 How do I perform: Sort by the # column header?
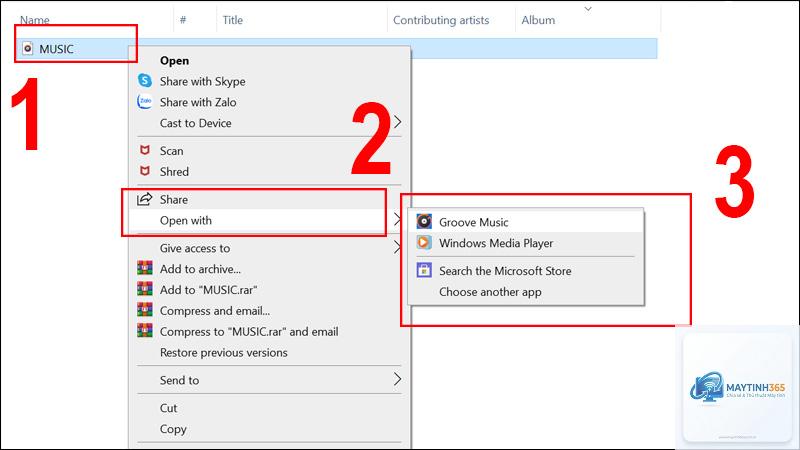point(183,20)
